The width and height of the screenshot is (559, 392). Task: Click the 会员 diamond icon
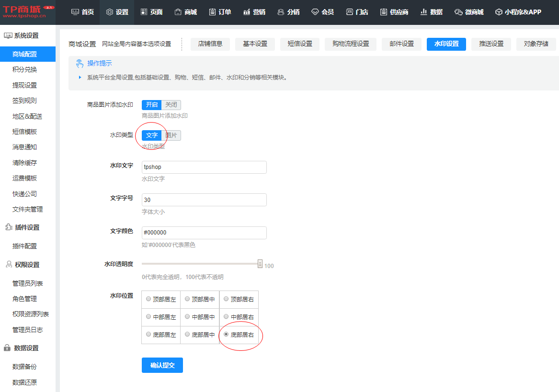coord(315,12)
